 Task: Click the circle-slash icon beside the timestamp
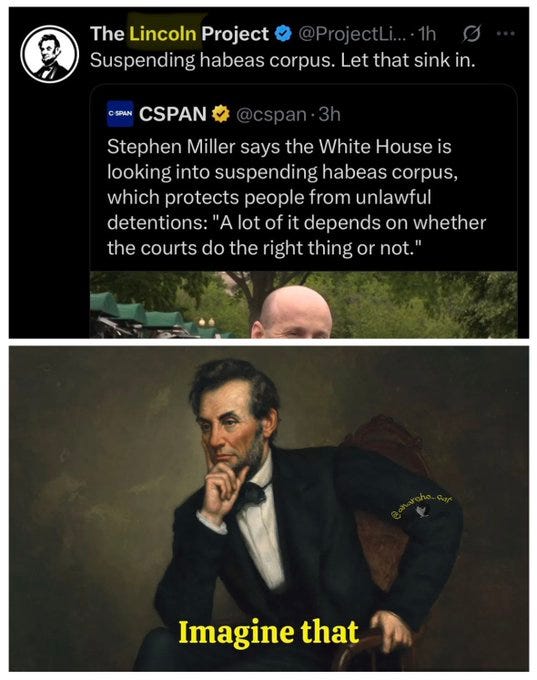[472, 33]
